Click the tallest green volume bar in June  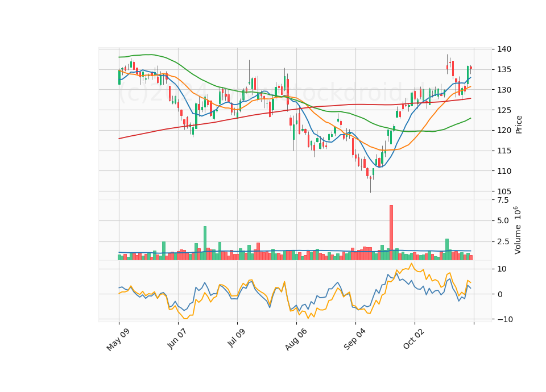[x=205, y=243]
